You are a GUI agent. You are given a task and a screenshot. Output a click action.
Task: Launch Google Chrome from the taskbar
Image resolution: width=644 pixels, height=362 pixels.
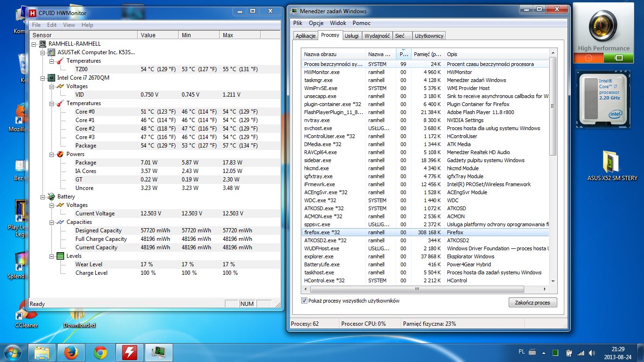click(100, 353)
